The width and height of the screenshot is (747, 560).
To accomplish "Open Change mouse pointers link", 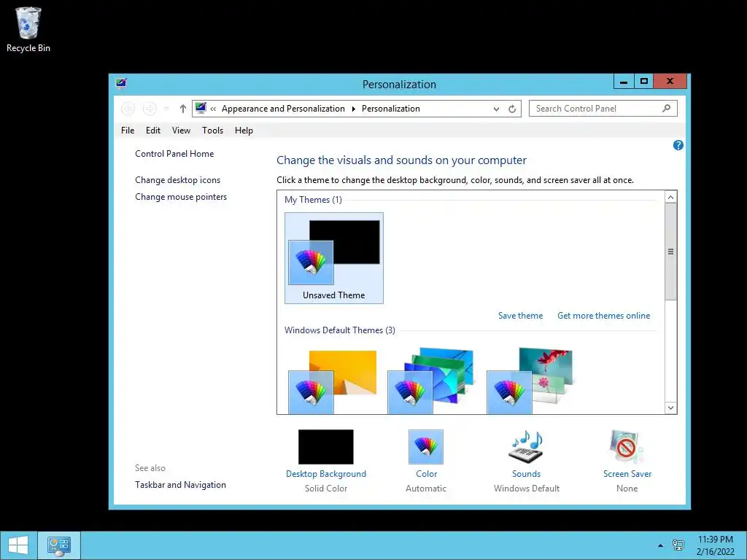I will point(181,197).
